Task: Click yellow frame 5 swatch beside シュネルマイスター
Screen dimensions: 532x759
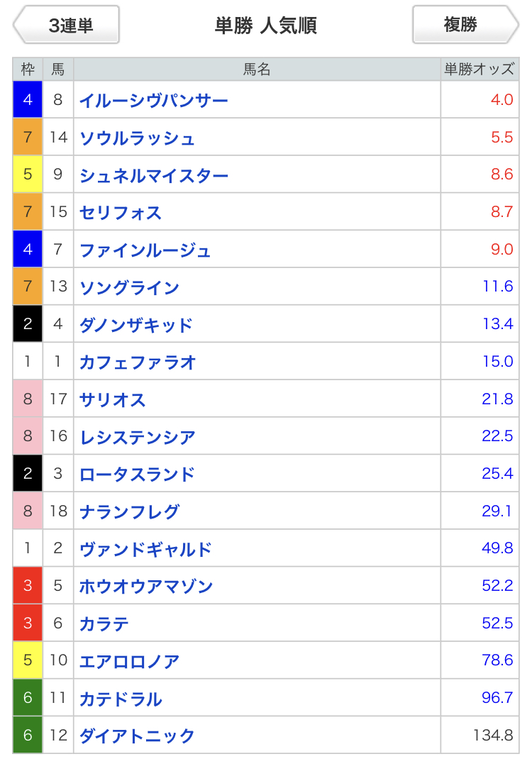Action: (x=28, y=175)
